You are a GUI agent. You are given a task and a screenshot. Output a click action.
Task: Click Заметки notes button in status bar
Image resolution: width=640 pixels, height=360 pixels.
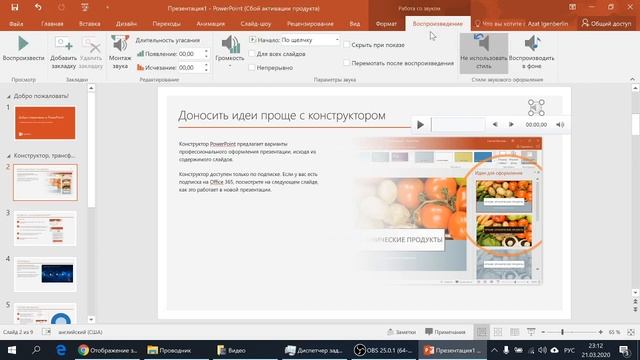(x=402, y=332)
